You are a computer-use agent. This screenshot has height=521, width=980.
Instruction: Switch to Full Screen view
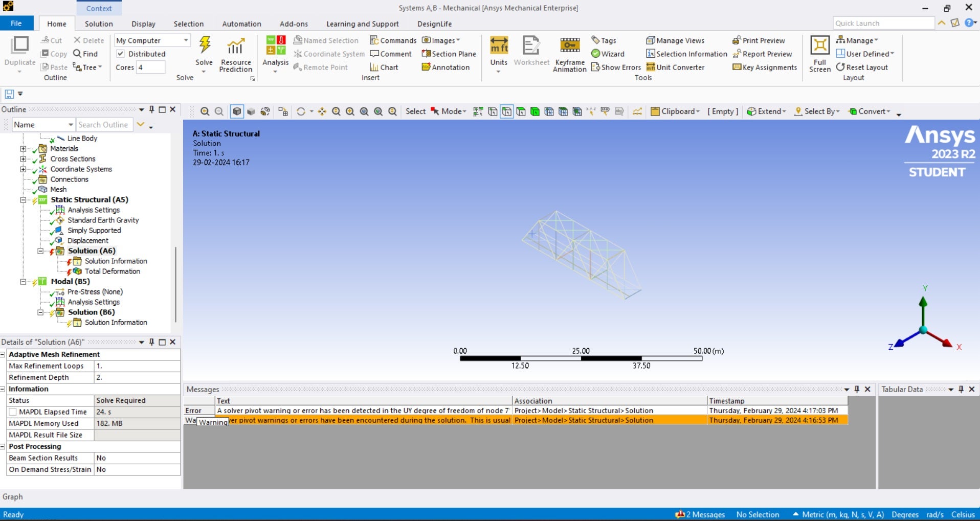(x=819, y=46)
